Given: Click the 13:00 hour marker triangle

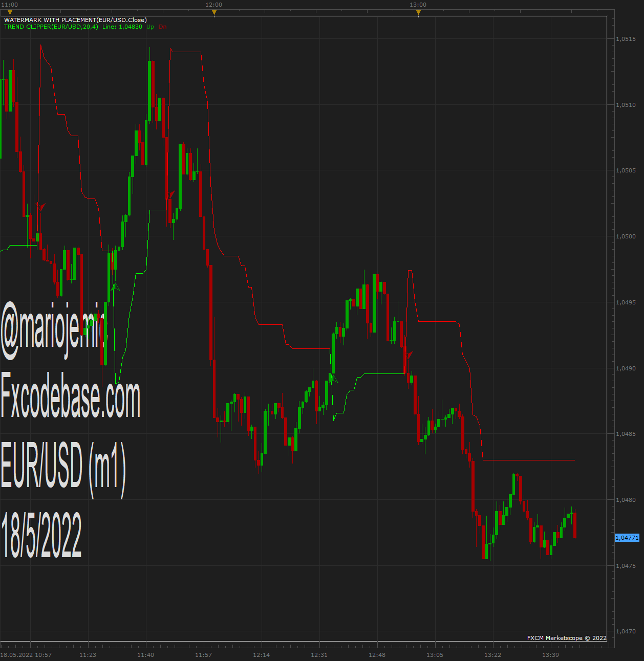Looking at the screenshot, I should [418, 12].
